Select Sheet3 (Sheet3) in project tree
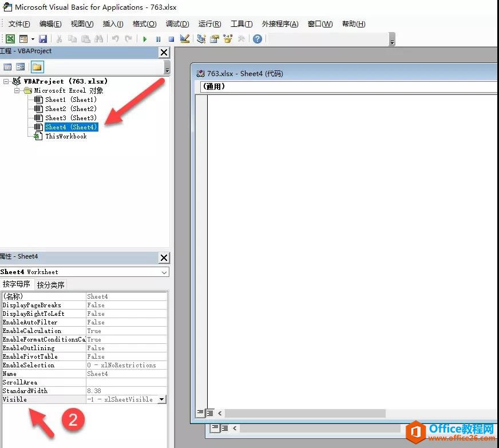499x448 pixels. pos(70,118)
